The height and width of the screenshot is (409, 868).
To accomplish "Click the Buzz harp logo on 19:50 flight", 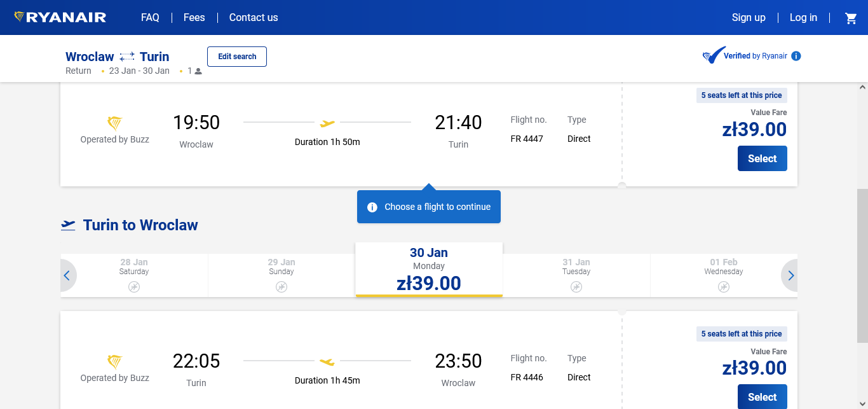I will point(114,123).
